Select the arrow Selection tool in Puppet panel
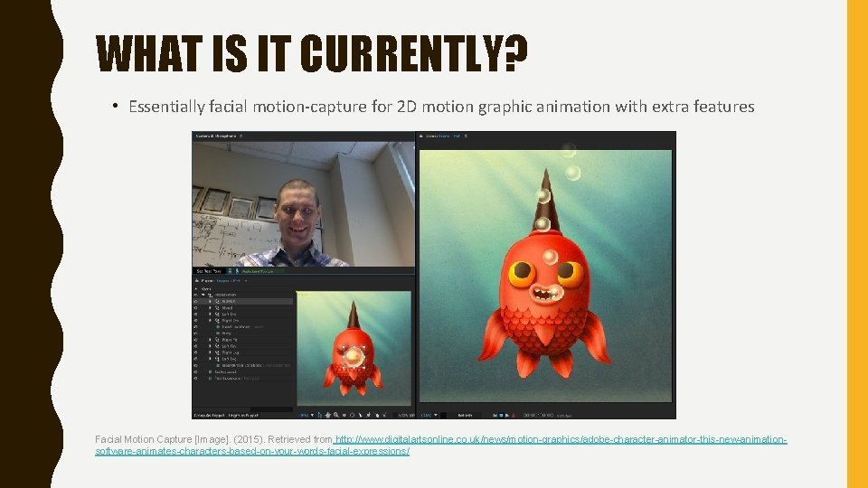 coord(320,415)
